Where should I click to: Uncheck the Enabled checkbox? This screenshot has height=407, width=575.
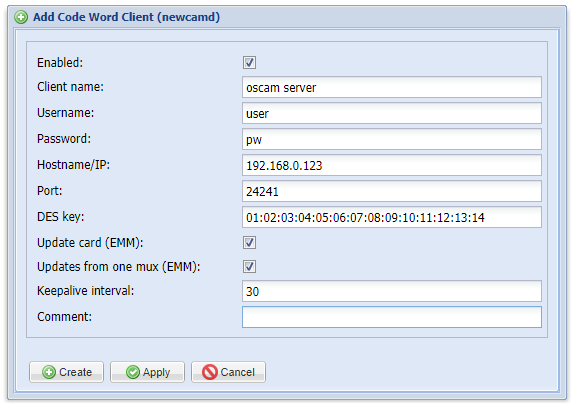[x=249, y=62]
